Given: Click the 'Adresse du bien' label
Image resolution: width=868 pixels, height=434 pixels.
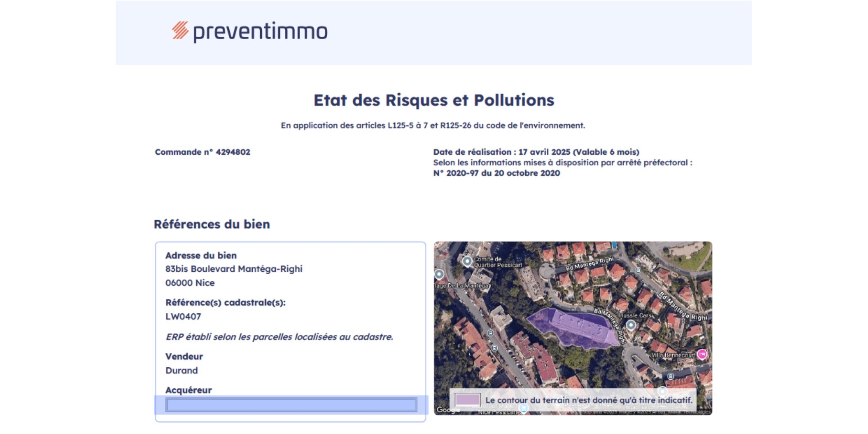Looking at the screenshot, I should point(201,255).
